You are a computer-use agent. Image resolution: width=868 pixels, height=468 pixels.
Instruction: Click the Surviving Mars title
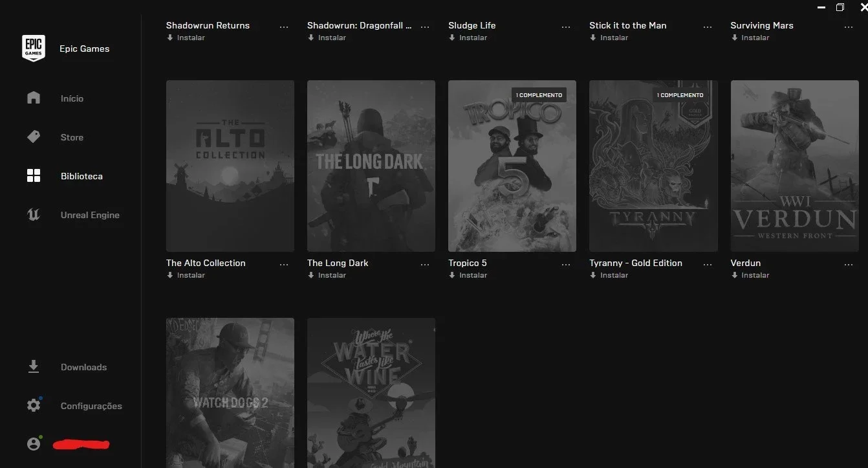click(762, 25)
